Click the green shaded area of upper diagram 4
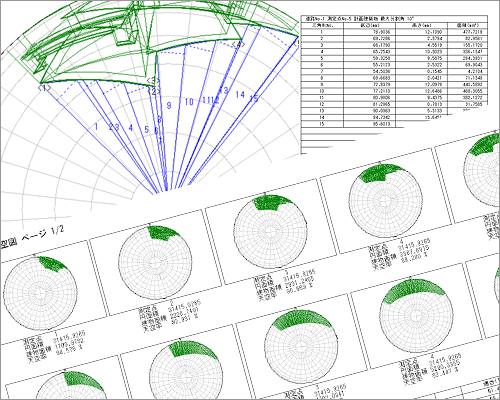 pyautogui.click(x=380, y=173)
